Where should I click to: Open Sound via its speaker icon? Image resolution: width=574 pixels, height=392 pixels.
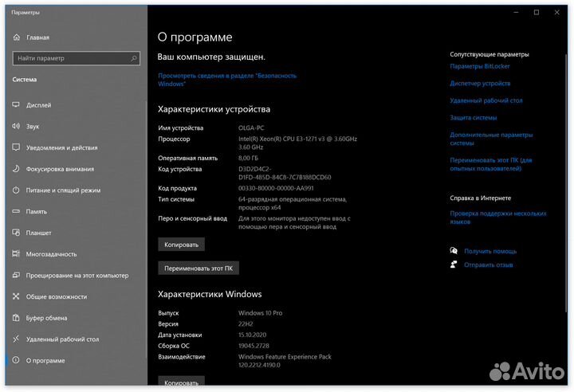tap(16, 126)
